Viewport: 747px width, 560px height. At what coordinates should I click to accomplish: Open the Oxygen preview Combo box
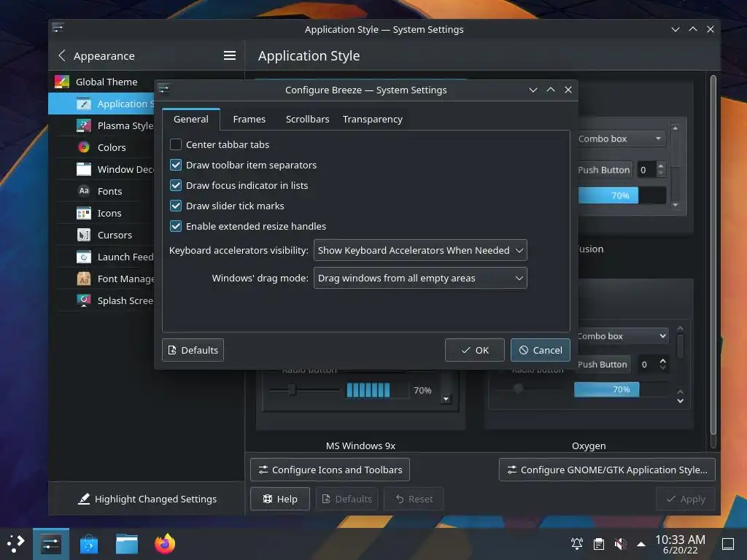click(x=623, y=336)
